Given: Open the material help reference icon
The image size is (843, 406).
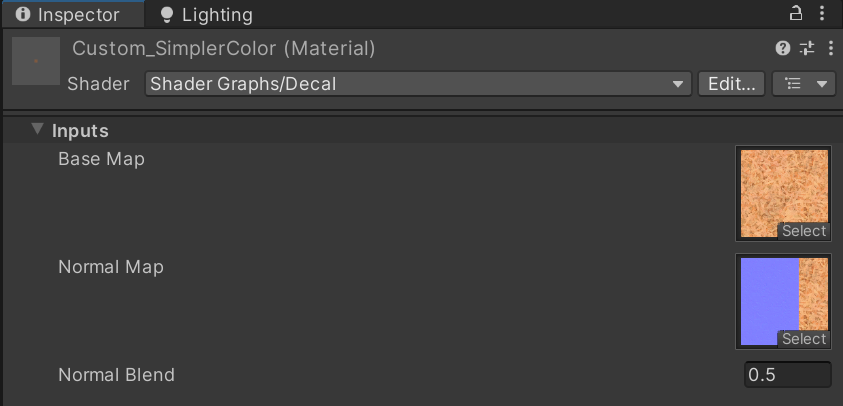Looking at the screenshot, I should pyautogui.click(x=783, y=48).
